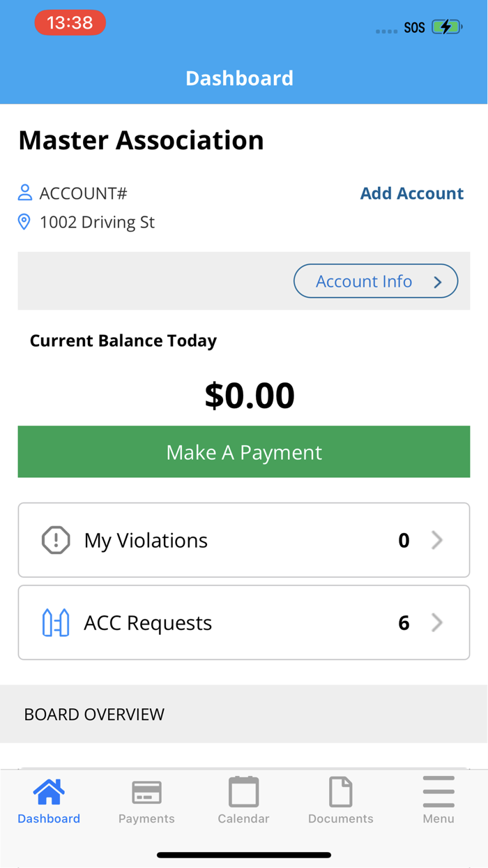Viewport: 488px width, 868px height.
Task: Click the violations warning octagon icon
Action: (x=55, y=539)
